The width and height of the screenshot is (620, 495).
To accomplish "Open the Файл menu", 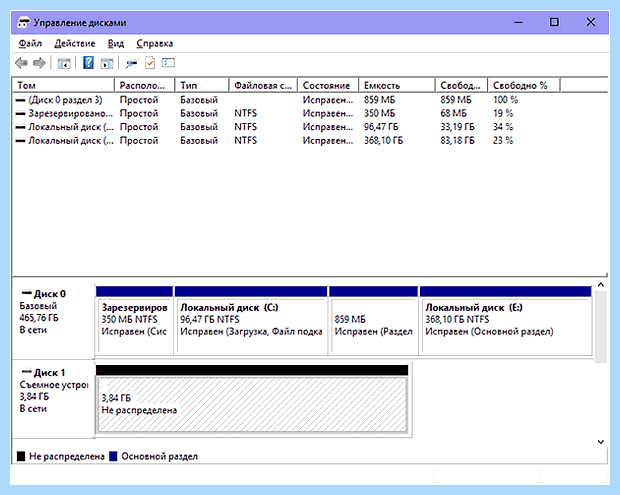I will pyautogui.click(x=30, y=43).
